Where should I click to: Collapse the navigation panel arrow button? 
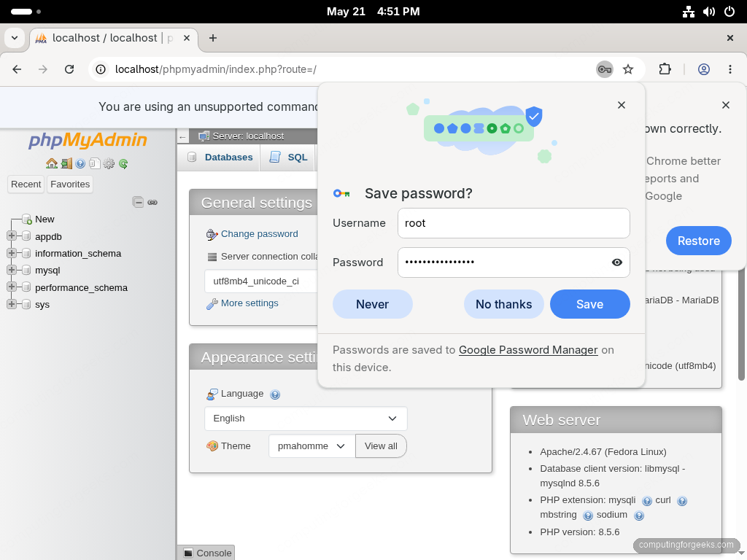coord(183,136)
